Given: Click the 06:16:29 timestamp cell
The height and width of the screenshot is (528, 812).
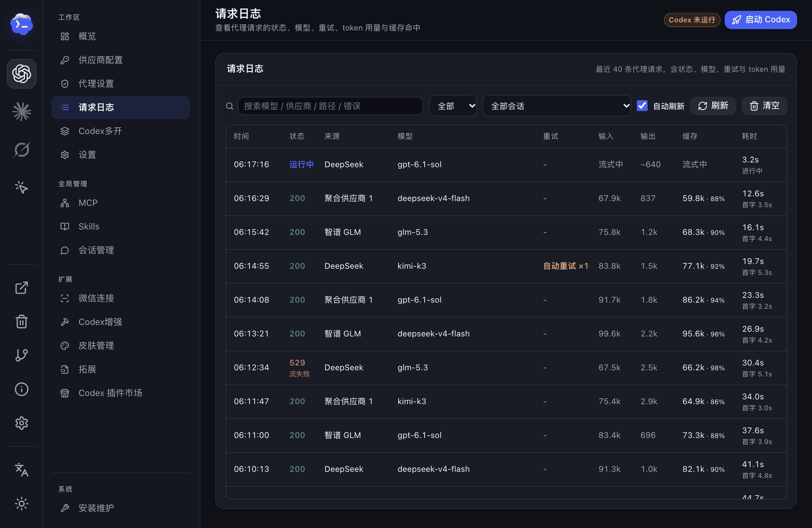Looking at the screenshot, I should [x=252, y=199].
